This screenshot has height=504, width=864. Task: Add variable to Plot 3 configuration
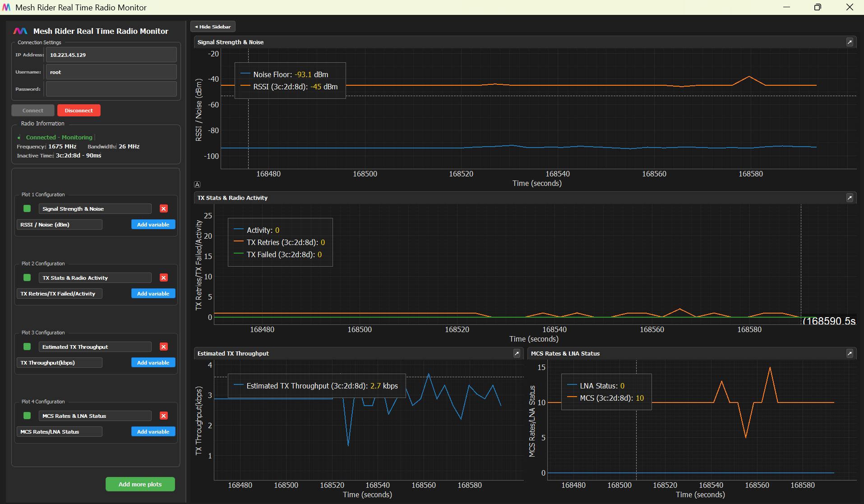click(x=153, y=363)
